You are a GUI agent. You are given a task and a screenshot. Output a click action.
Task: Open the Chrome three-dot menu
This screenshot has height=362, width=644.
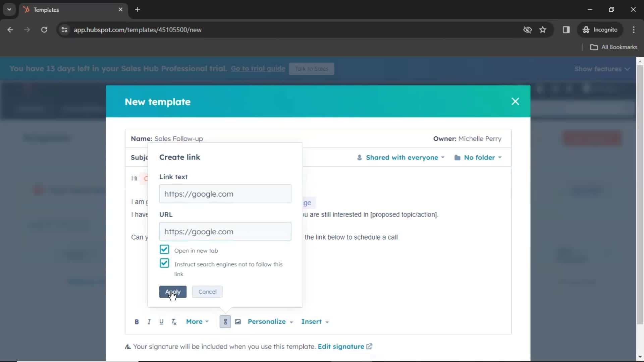point(634,30)
